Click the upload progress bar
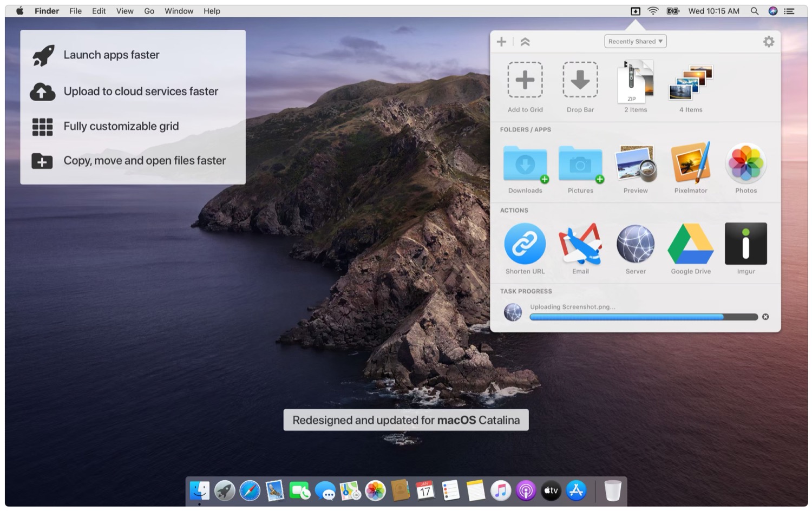 [643, 317]
